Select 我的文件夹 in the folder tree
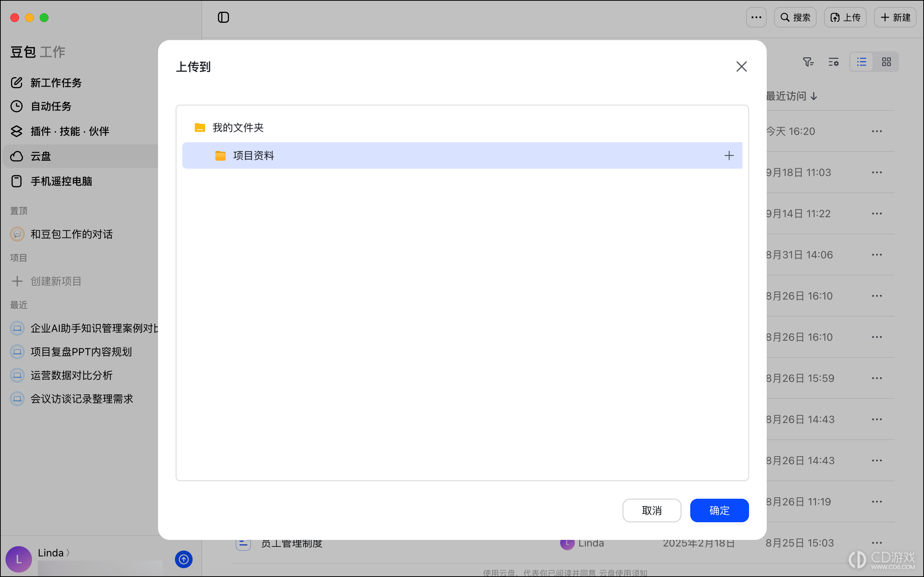The image size is (924, 577). point(462,128)
